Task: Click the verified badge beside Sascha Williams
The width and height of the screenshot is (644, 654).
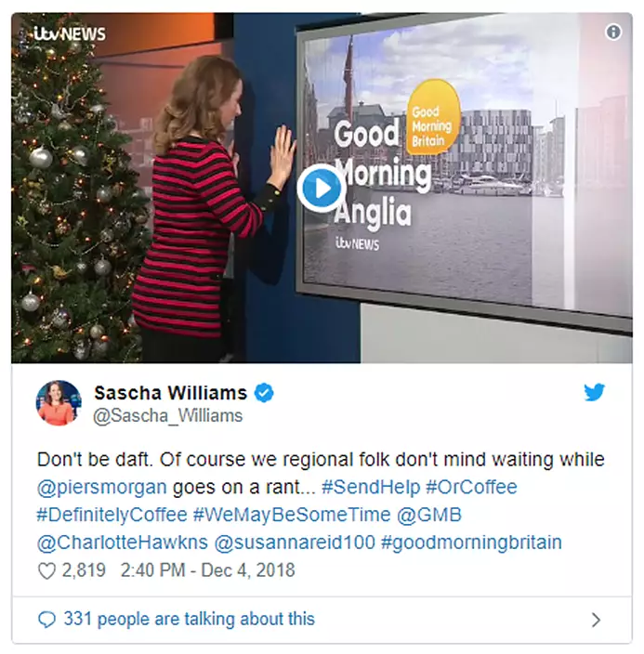Action: tap(264, 393)
